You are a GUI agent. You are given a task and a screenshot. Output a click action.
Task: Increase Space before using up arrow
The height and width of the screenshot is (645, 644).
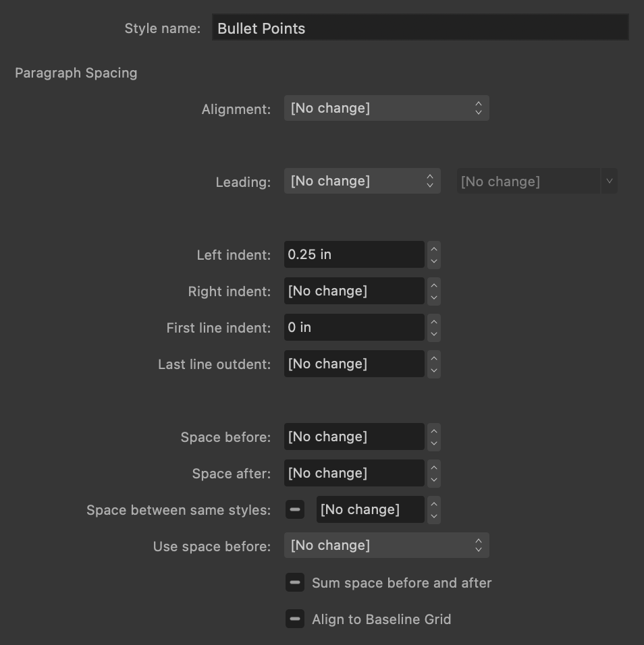(434, 430)
